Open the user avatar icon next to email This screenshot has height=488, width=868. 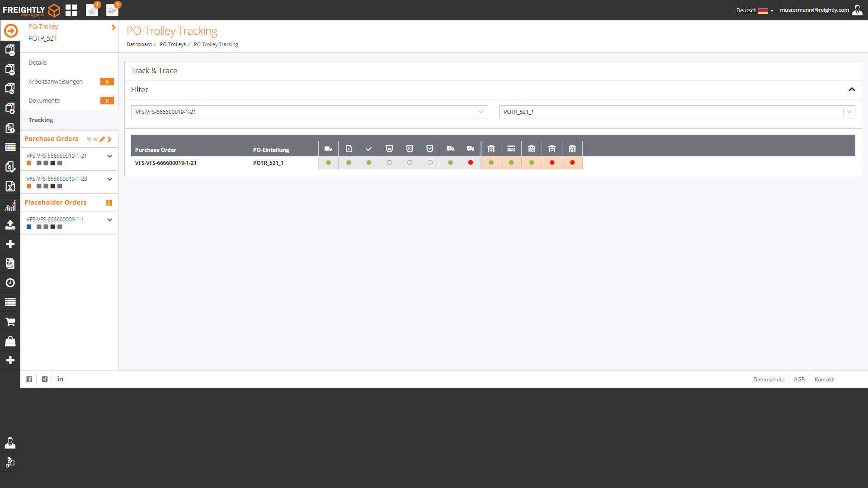point(857,10)
